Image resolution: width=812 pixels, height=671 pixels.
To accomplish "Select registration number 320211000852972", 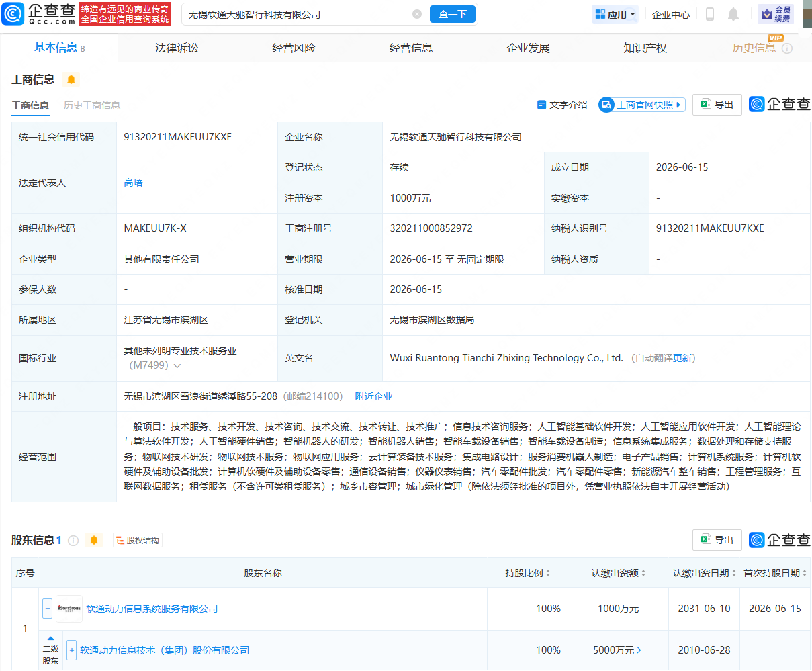I will coord(431,228).
